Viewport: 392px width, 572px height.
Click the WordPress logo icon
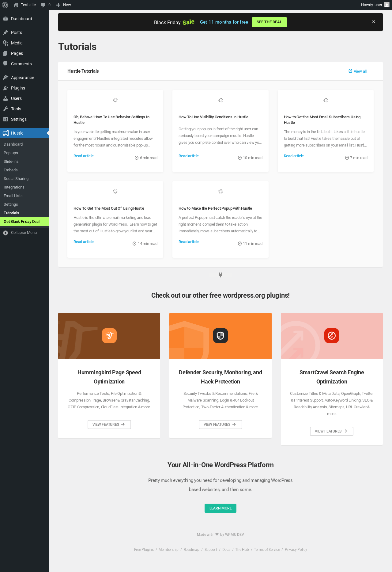[x=5, y=5]
